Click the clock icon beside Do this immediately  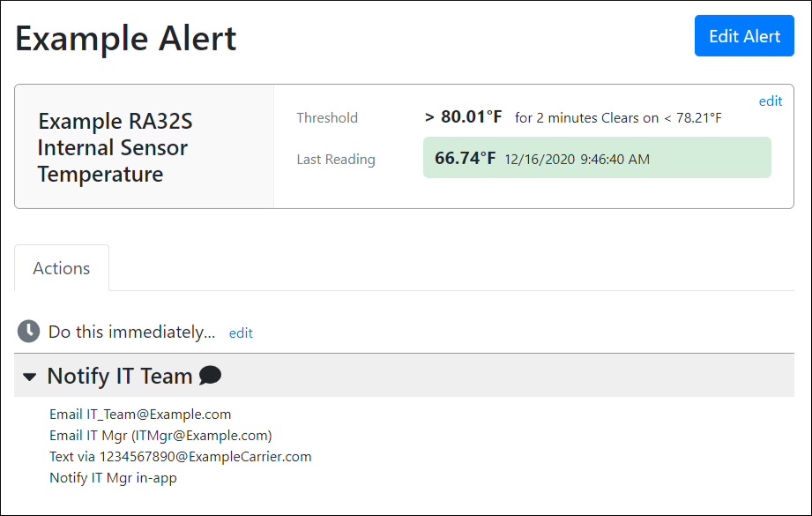29,332
